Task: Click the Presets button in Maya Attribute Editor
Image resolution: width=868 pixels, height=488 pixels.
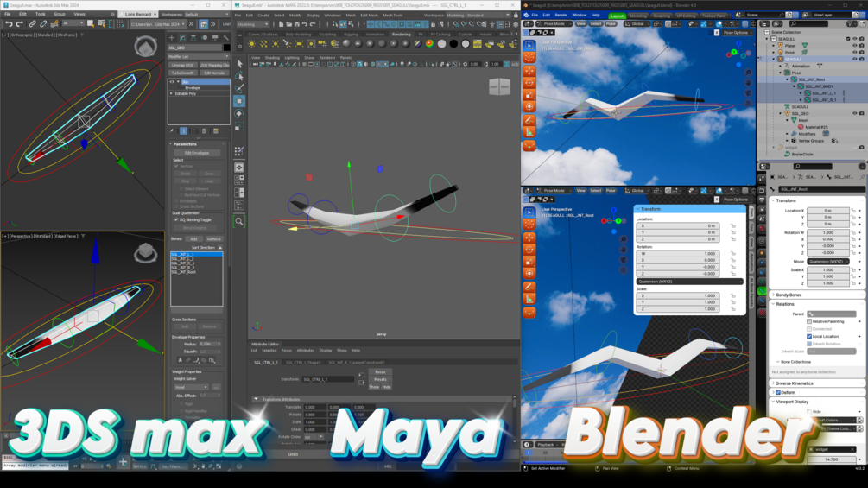Action: (x=380, y=379)
